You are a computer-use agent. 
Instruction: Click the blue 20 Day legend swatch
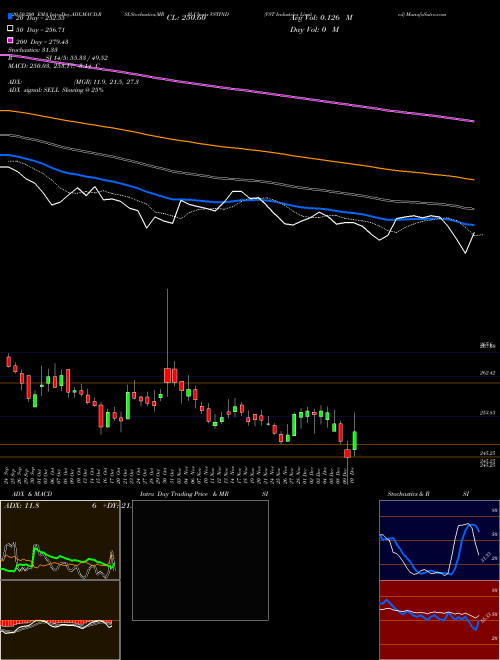pyautogui.click(x=11, y=16)
